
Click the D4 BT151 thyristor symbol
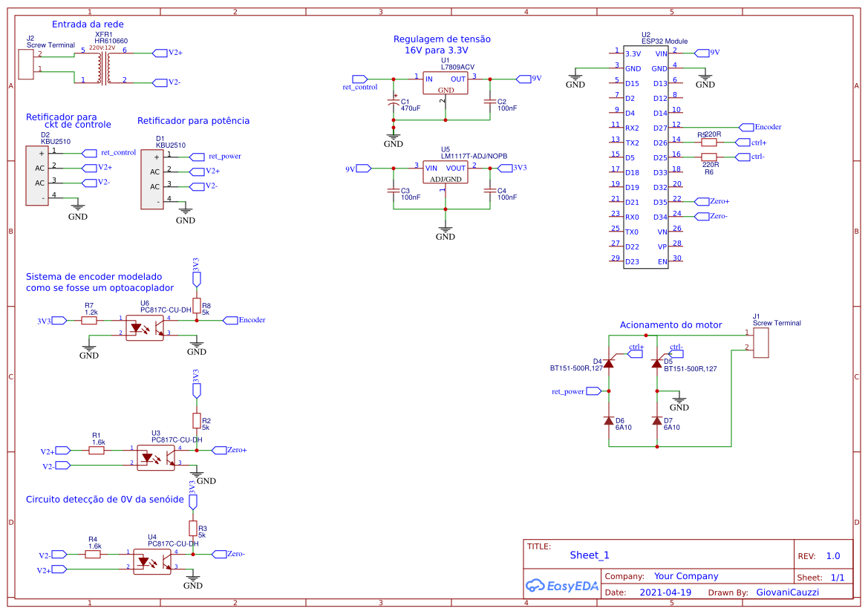click(x=609, y=362)
